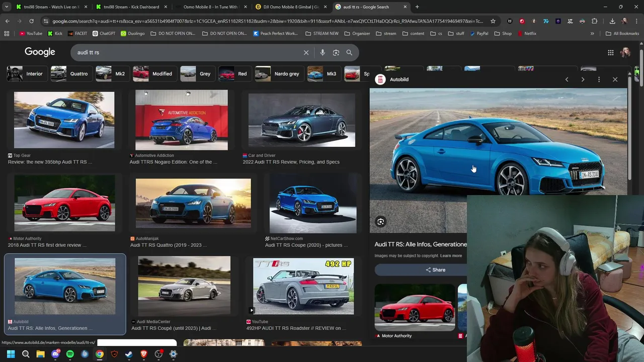Click into the audi tt rs search field
The width and height of the screenshot is (644, 362).
(186, 52)
